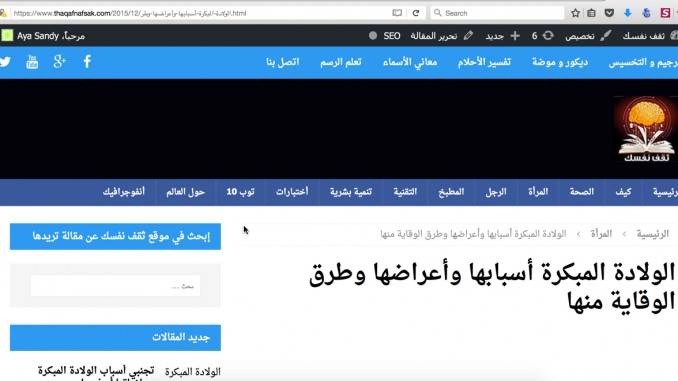Select الرجل category tab

pos(496,192)
